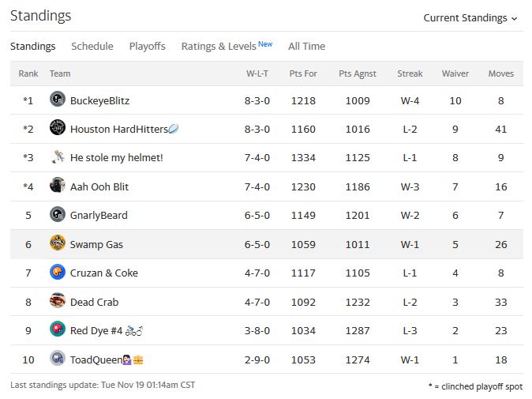
Task: Open BuckeyeBlitz team name link
Action: pos(99,101)
